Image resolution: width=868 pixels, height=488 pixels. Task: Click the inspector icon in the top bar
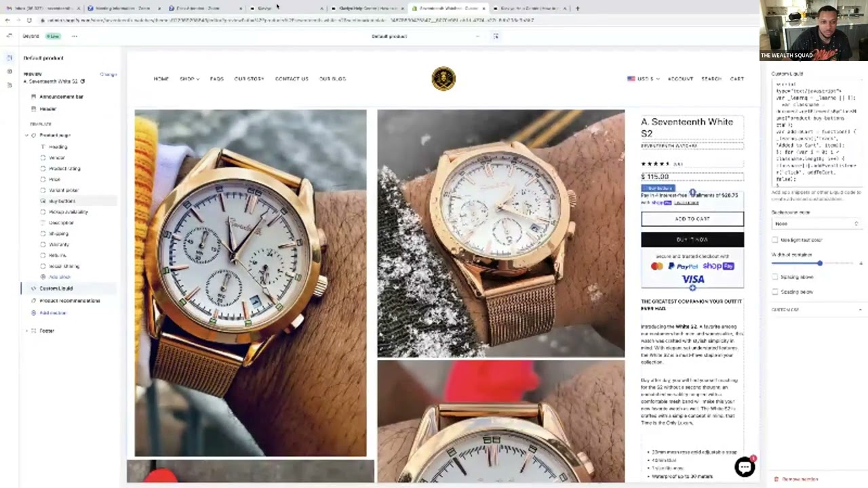tap(496, 36)
